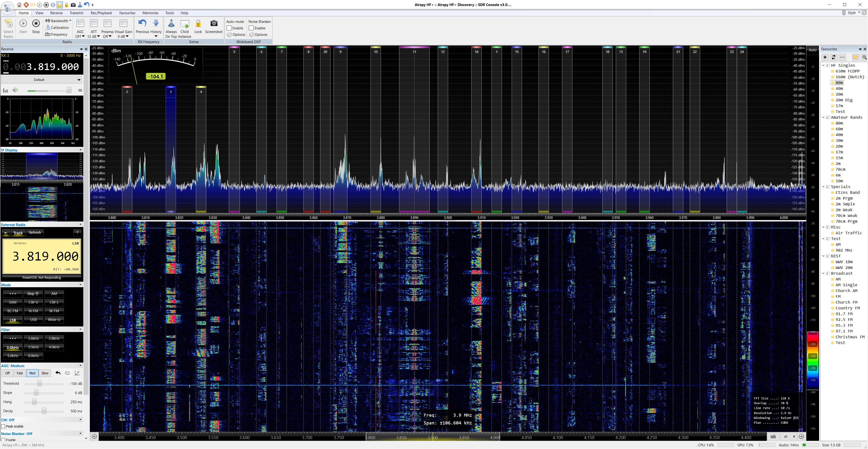The image size is (868, 449).
Task: Click the Lock icon in Extras group
Action: pos(198,27)
